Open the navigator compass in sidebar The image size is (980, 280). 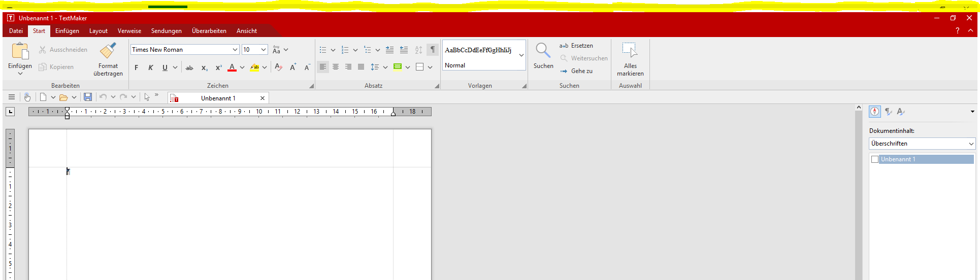pyautogui.click(x=874, y=112)
